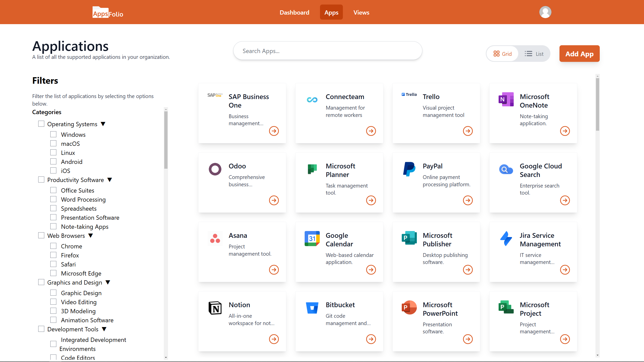Viewport: 644px width, 362px height.
Task: Switch to List view
Action: (x=534, y=54)
